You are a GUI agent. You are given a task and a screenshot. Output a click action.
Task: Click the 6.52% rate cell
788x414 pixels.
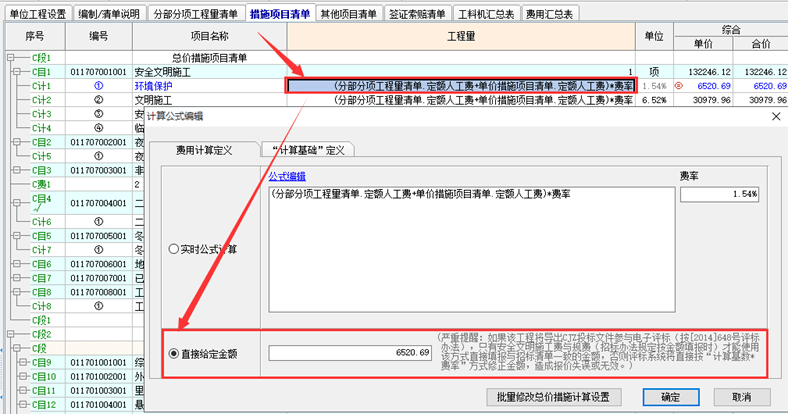point(654,100)
